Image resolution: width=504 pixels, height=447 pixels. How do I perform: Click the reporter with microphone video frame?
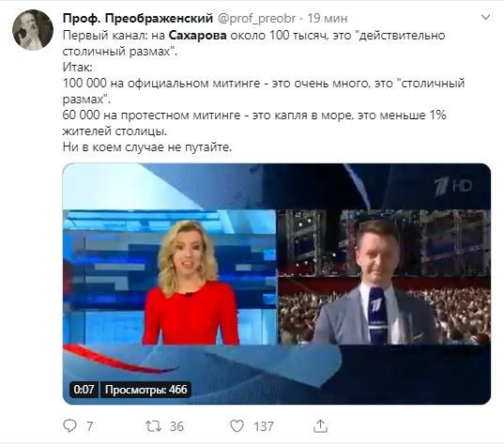[x=384, y=277]
